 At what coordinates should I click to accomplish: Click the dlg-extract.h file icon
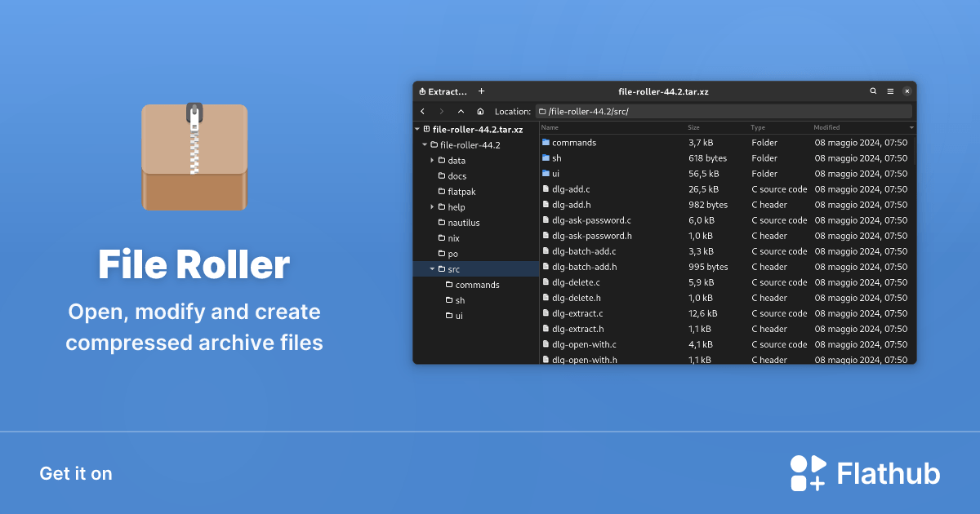(x=546, y=328)
